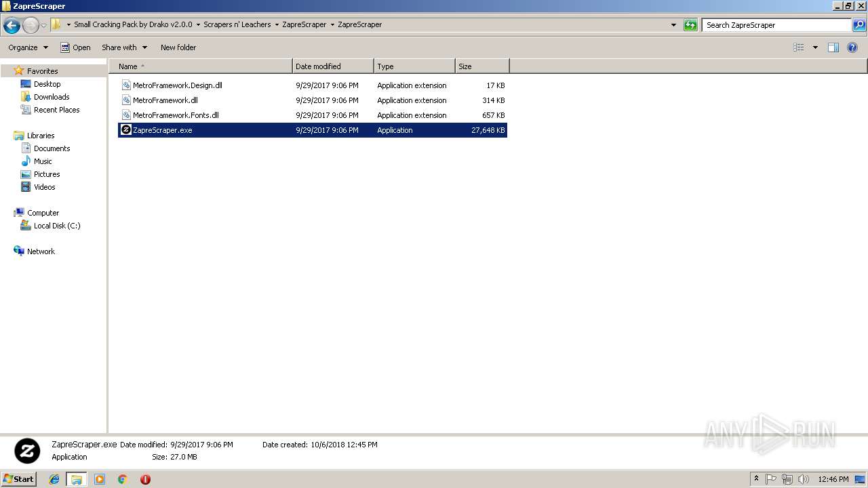
Task: Sort by the Name column header
Action: click(201, 66)
